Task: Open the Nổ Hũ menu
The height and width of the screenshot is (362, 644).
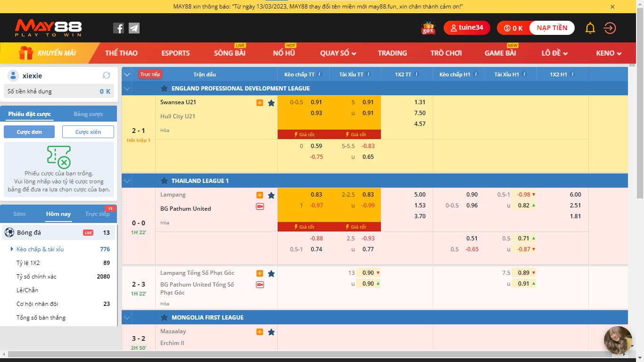Action: pyautogui.click(x=284, y=53)
